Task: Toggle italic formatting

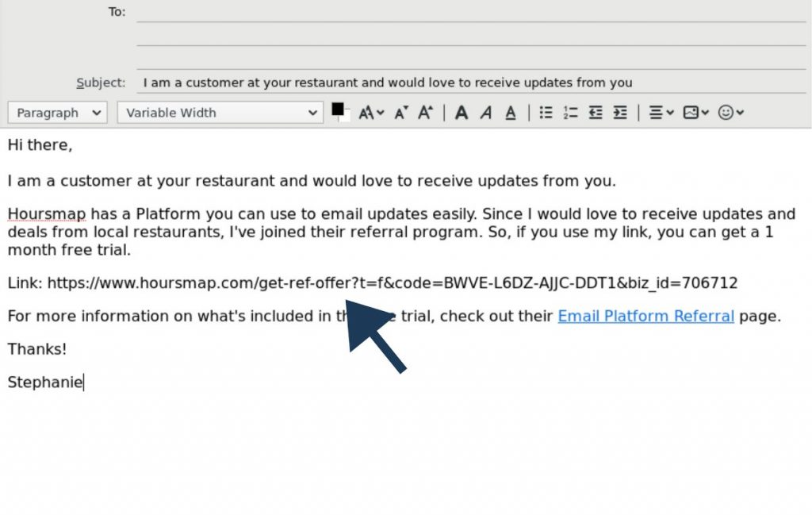Action: tap(486, 113)
